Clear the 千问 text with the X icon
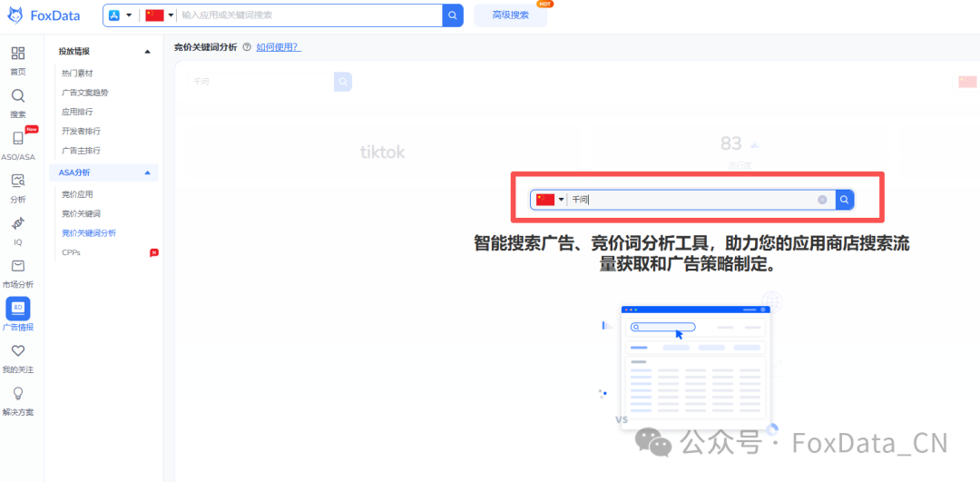 (x=822, y=200)
